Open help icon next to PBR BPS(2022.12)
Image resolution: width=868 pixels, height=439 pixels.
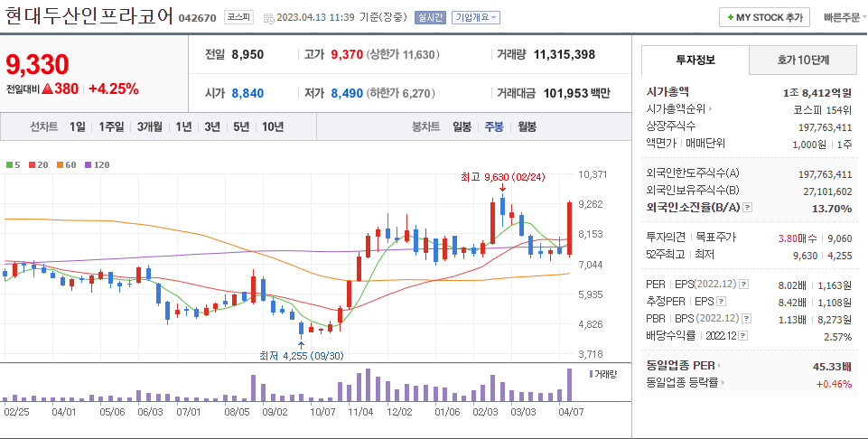coord(747,319)
